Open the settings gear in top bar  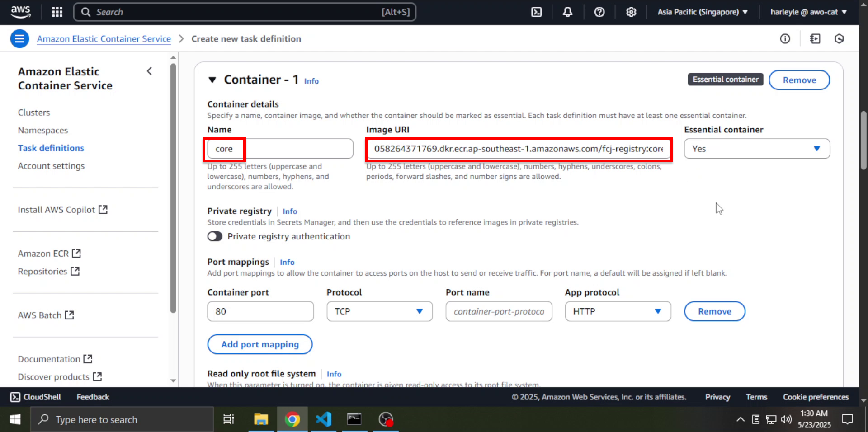tap(631, 12)
